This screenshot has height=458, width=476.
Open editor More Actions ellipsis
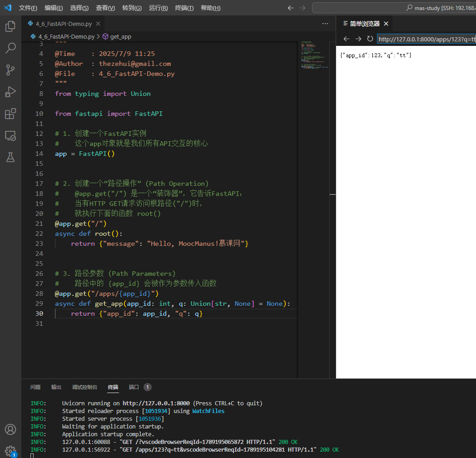[325, 24]
